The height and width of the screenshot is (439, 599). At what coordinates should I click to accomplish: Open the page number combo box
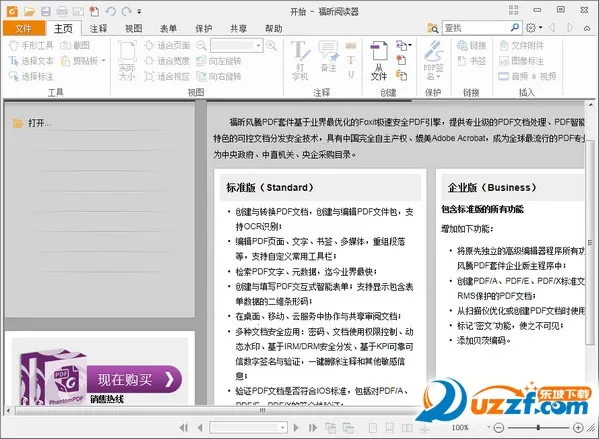coord(248,428)
